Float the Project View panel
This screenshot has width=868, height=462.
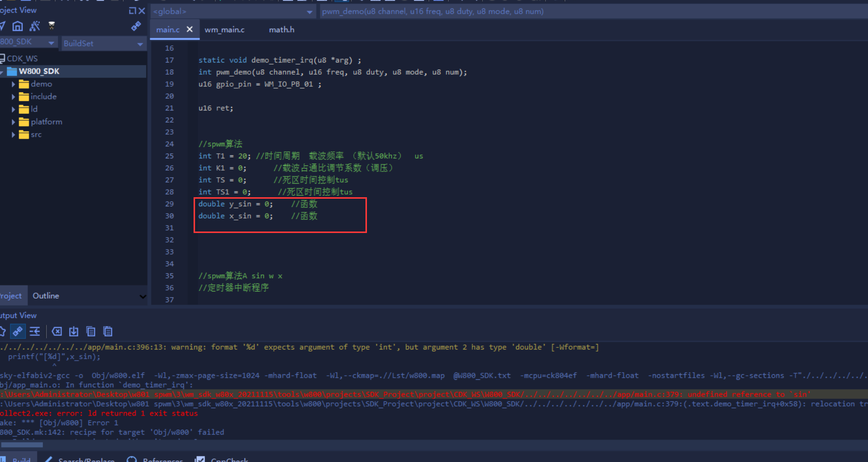pos(132,11)
